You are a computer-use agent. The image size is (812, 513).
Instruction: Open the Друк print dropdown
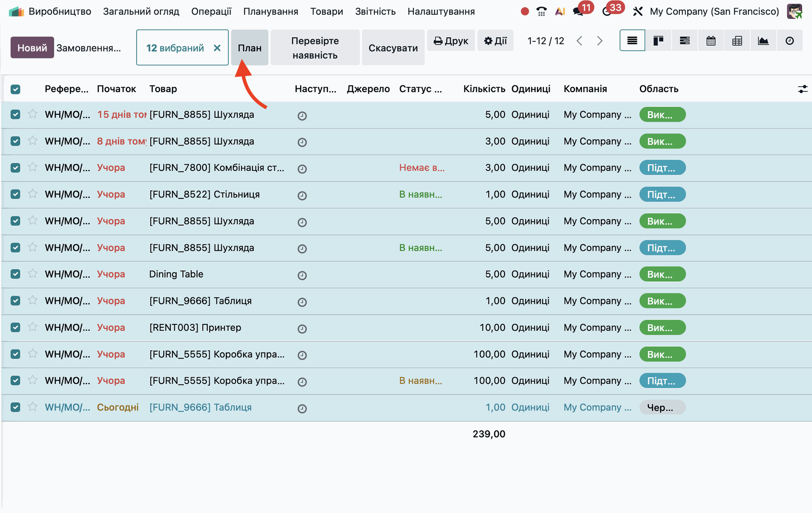click(451, 41)
